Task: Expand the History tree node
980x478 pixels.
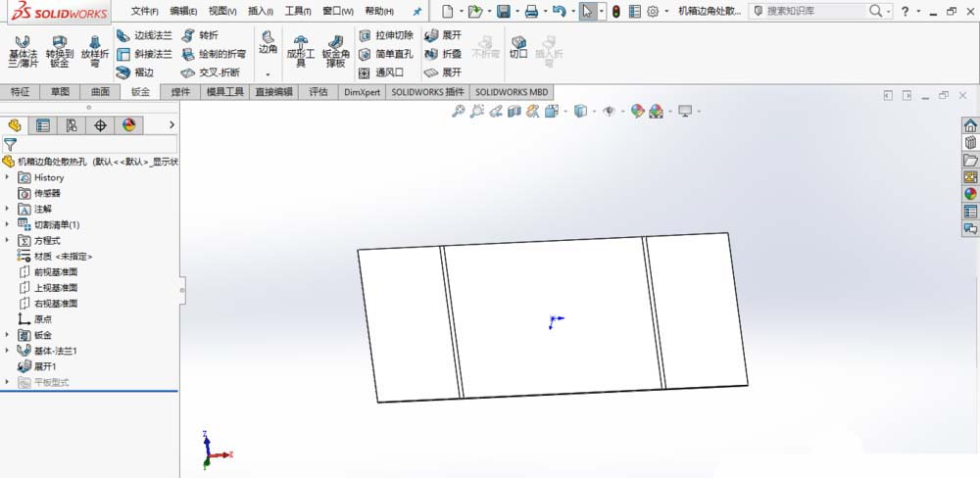Action: [x=8, y=177]
